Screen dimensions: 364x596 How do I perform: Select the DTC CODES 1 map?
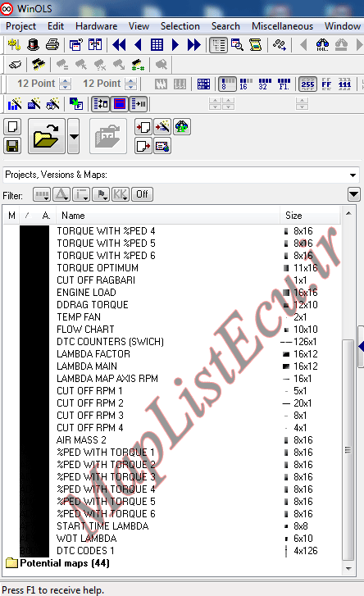pos(85,551)
